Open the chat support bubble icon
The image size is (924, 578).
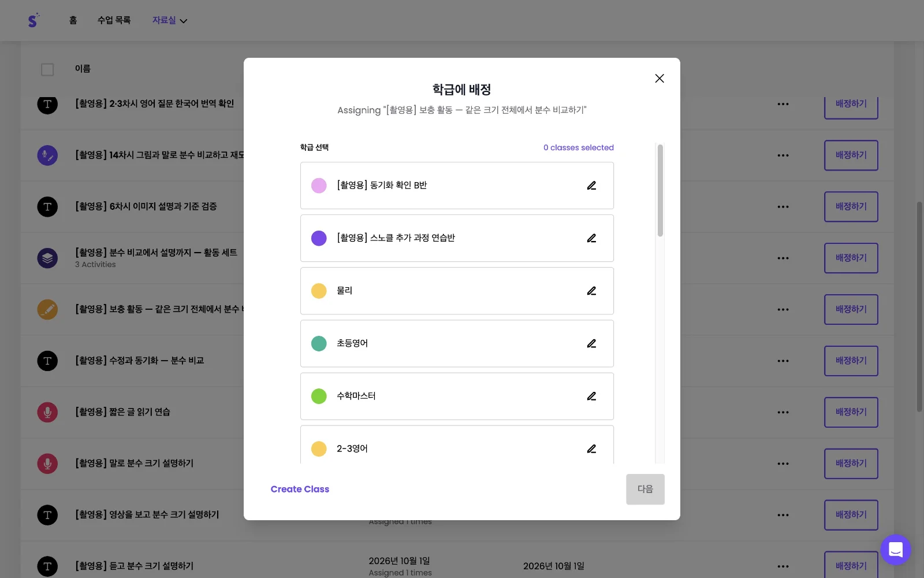(896, 550)
